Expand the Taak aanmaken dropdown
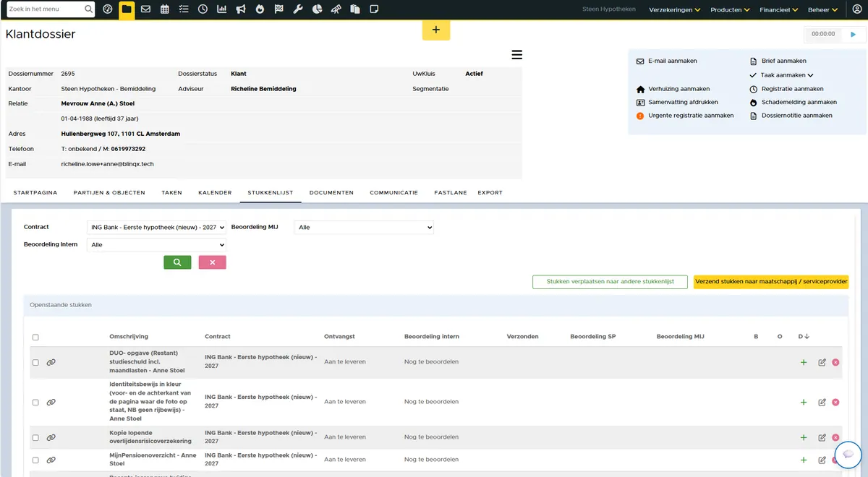868x477 pixels. 787,75
